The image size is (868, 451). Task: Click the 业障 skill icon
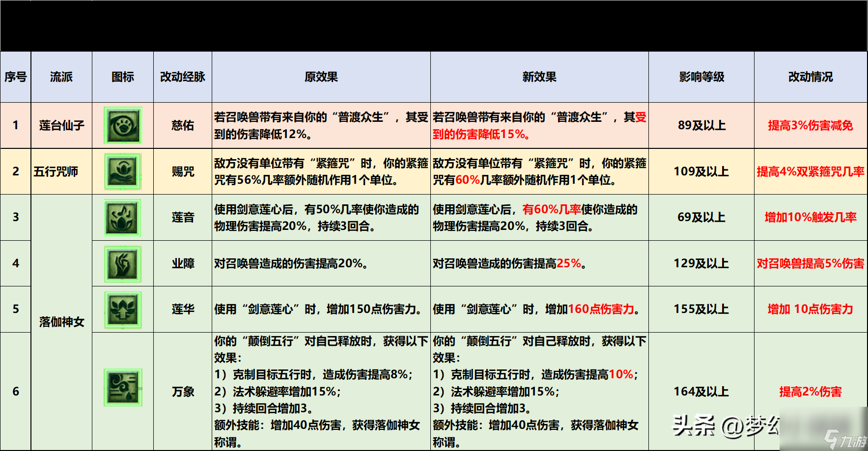tap(123, 263)
